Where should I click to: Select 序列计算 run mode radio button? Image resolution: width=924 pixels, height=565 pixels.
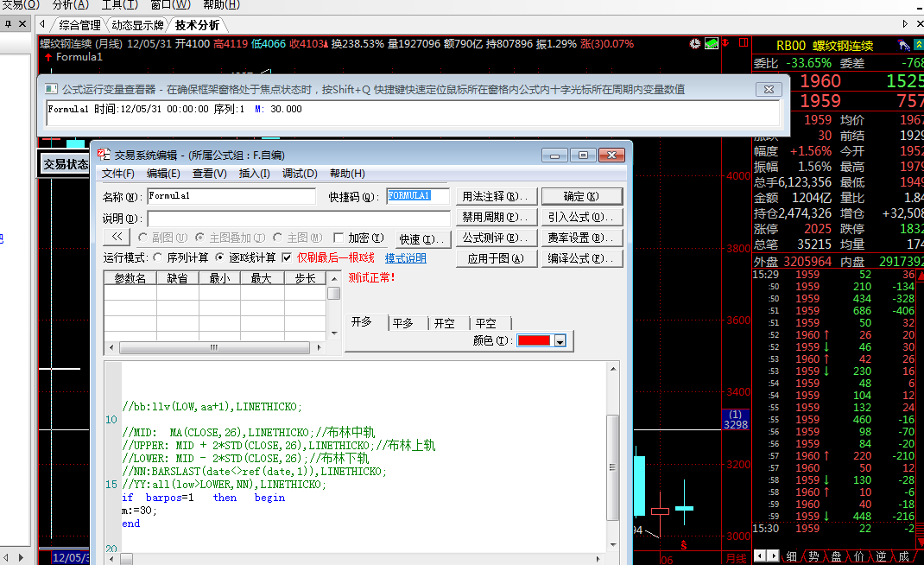[x=158, y=257]
